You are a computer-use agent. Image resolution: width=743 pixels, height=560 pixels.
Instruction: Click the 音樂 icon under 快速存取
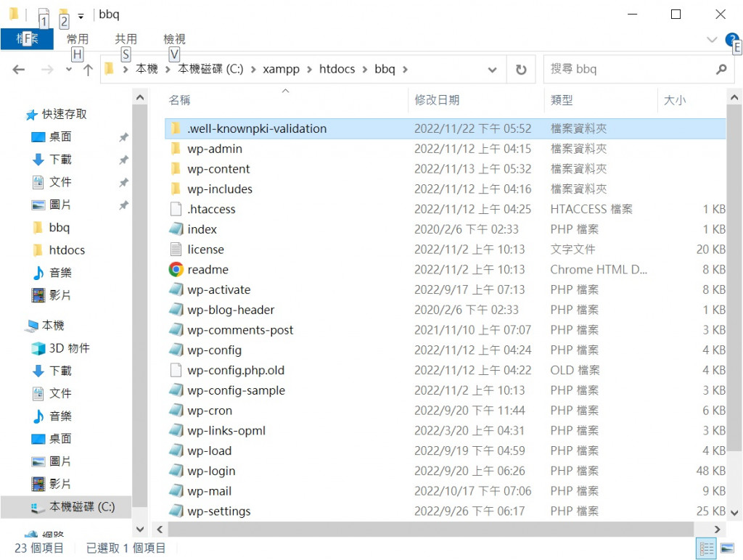[38, 273]
